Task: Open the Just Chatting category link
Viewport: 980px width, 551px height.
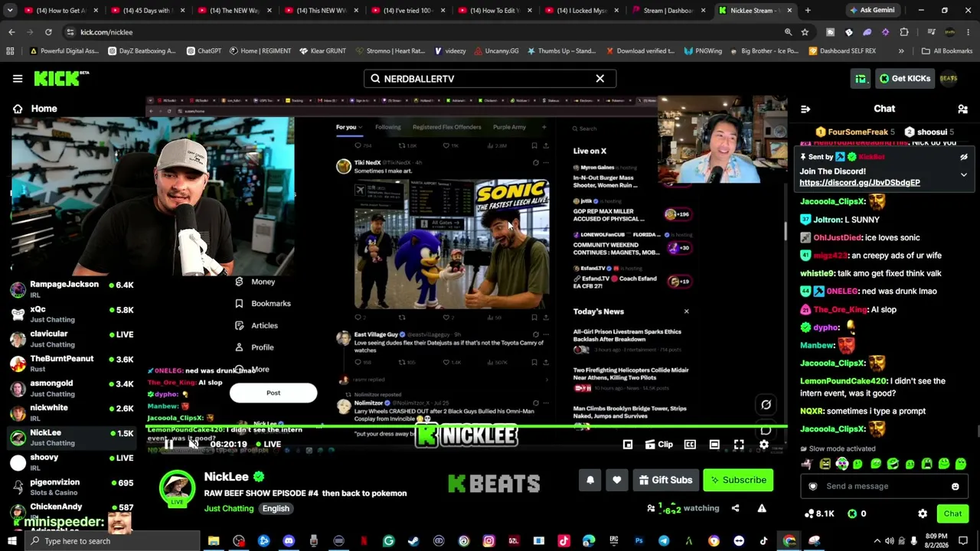Action: tap(229, 509)
